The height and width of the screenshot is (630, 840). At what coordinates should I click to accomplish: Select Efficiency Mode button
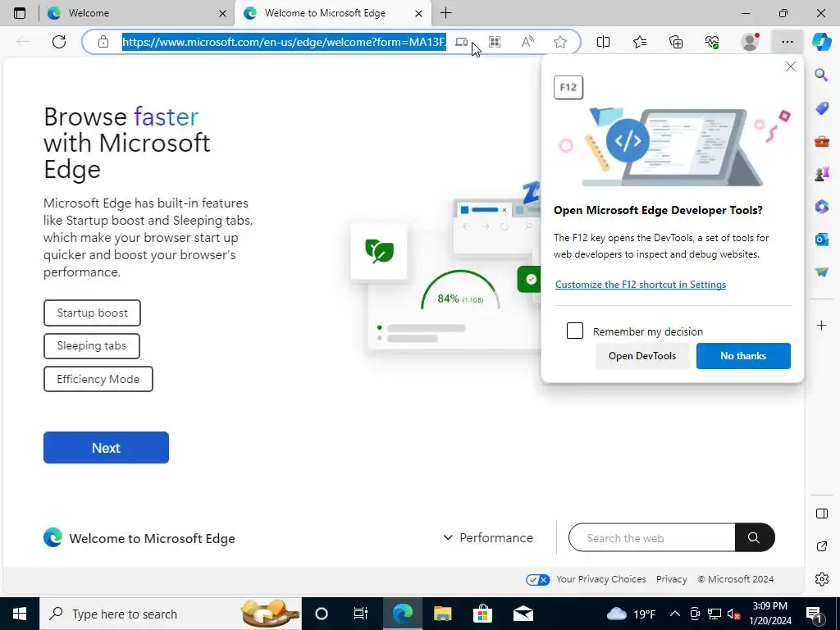click(98, 379)
